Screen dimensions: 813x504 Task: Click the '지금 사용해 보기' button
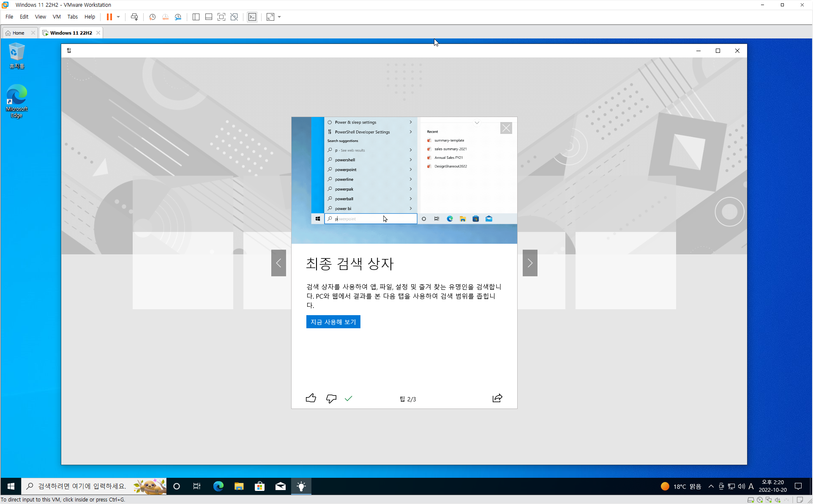tap(333, 322)
